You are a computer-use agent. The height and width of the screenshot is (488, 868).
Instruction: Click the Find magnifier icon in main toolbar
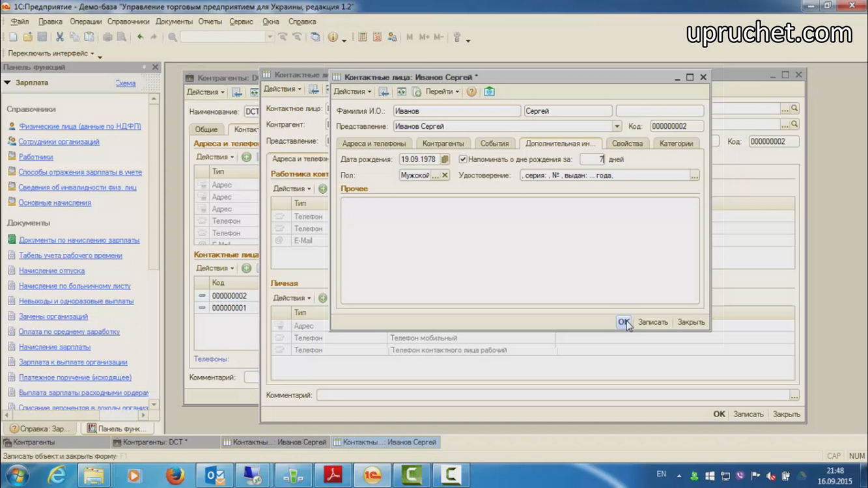(173, 37)
